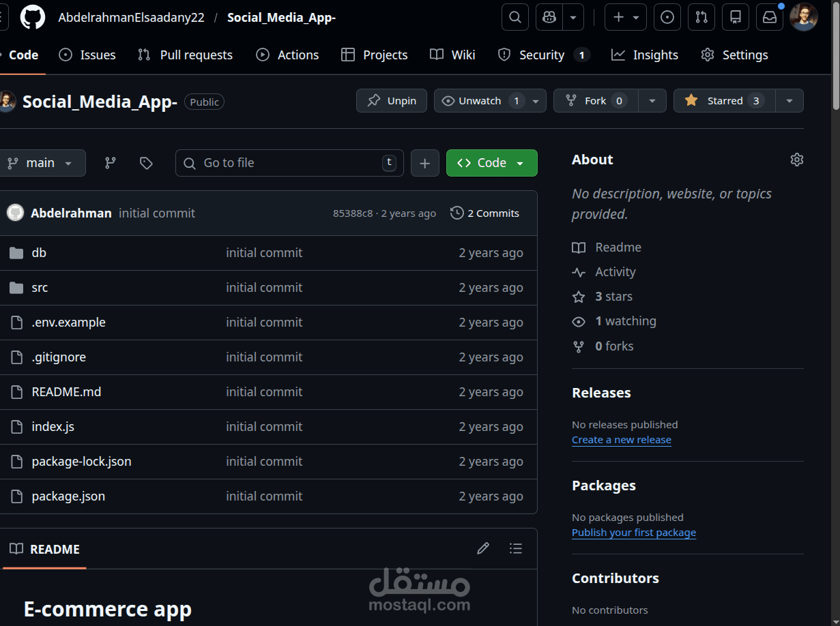Open the index.js file
This screenshot has width=840, height=626.
click(53, 427)
